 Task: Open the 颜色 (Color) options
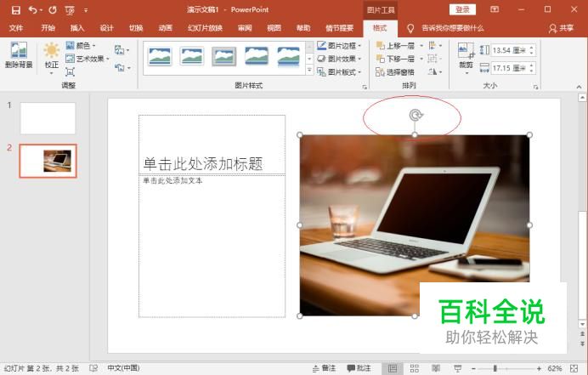[x=81, y=45]
